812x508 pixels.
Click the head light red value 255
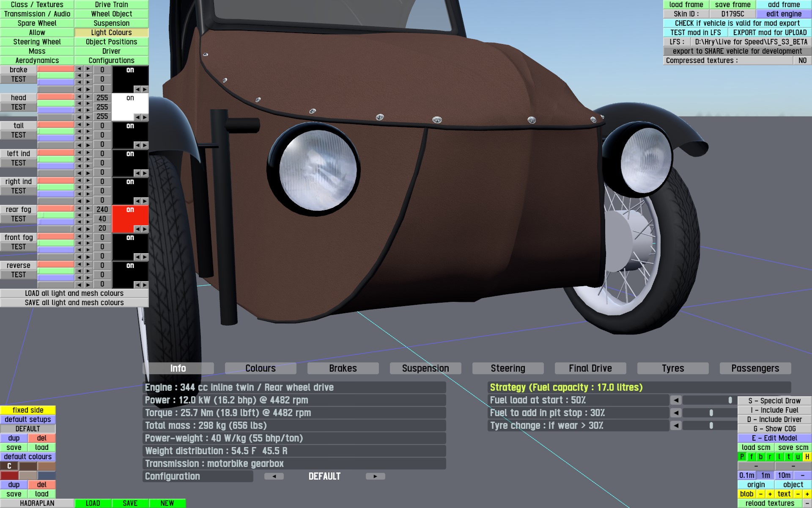click(x=102, y=98)
